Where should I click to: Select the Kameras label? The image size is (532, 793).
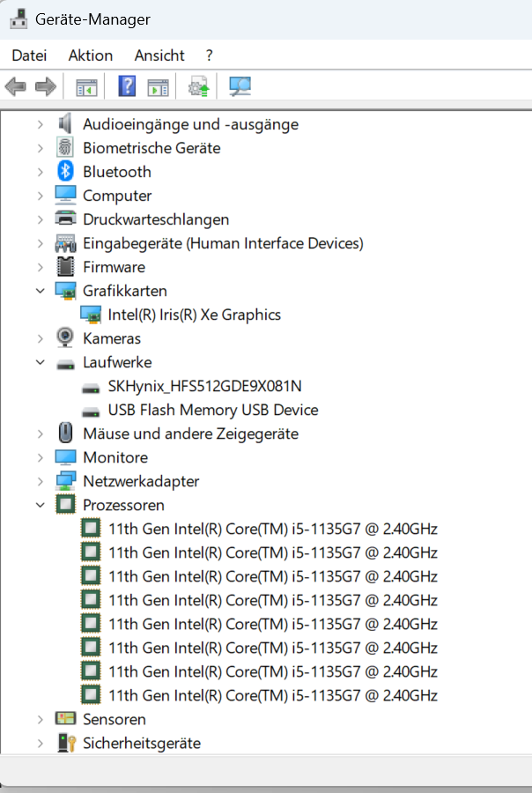112,338
